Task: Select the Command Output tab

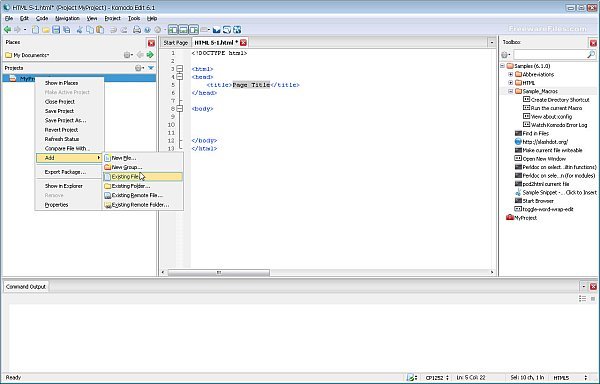Action: coord(26,286)
